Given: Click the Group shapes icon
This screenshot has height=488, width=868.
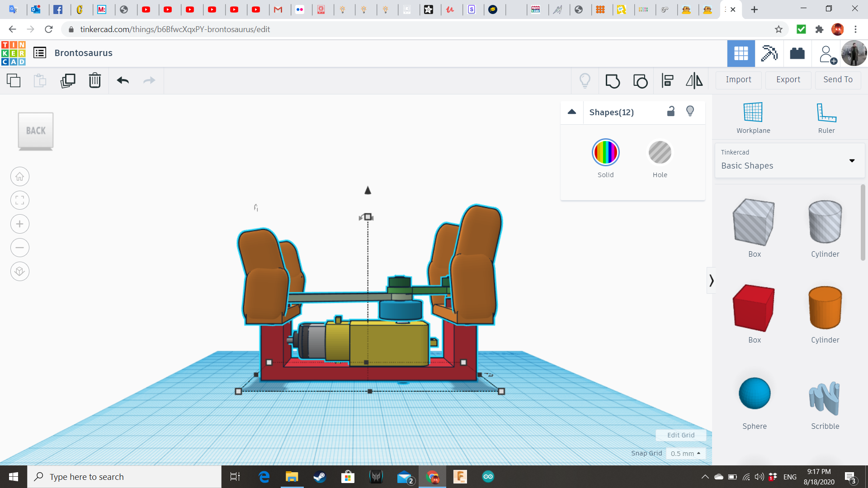Looking at the screenshot, I should (613, 81).
